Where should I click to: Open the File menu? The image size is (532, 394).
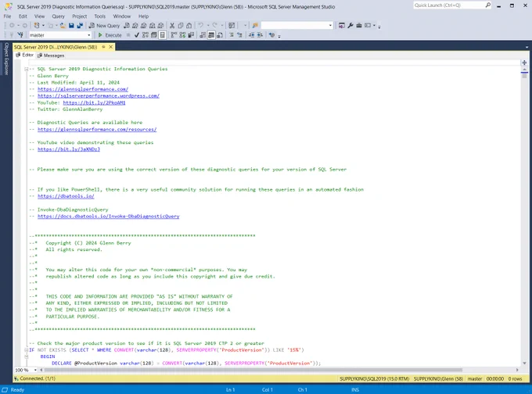8,16
